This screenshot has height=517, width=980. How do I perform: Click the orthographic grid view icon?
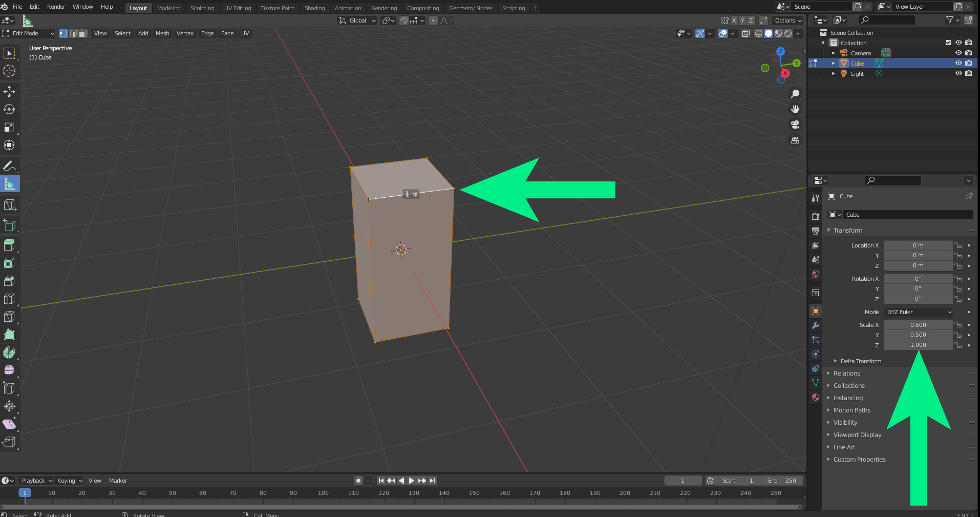pos(795,140)
